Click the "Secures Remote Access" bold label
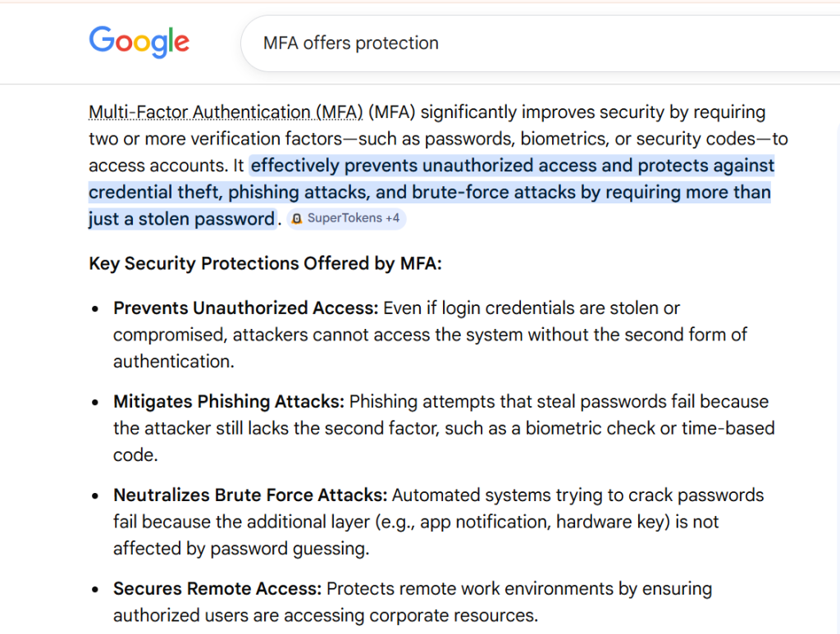Viewport: 840px width, 634px height. pyautogui.click(x=217, y=589)
